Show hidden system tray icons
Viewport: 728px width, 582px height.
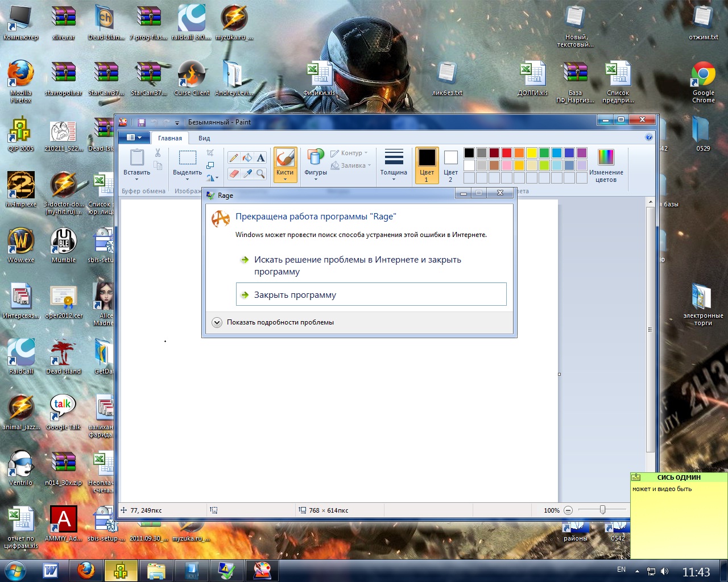click(x=637, y=571)
